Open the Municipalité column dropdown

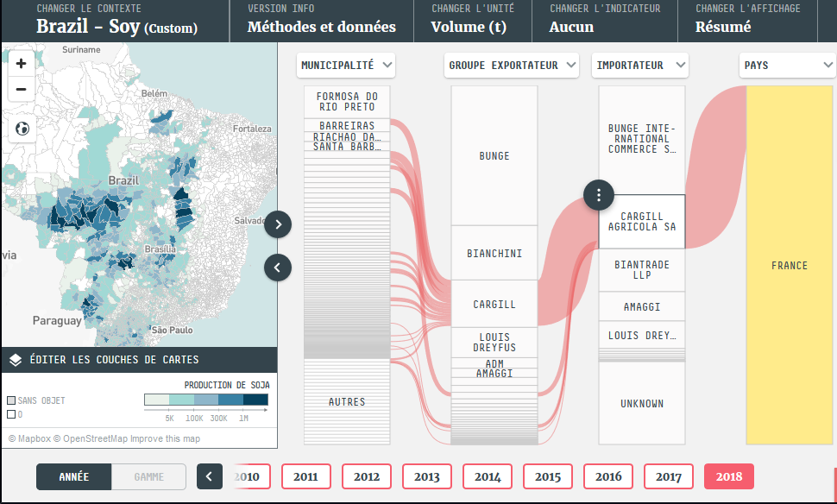(346, 65)
